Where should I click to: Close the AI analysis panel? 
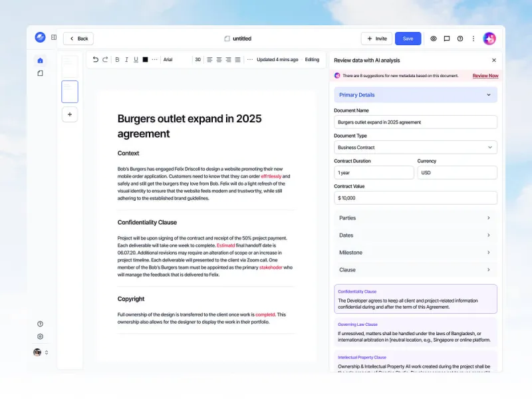click(x=494, y=60)
